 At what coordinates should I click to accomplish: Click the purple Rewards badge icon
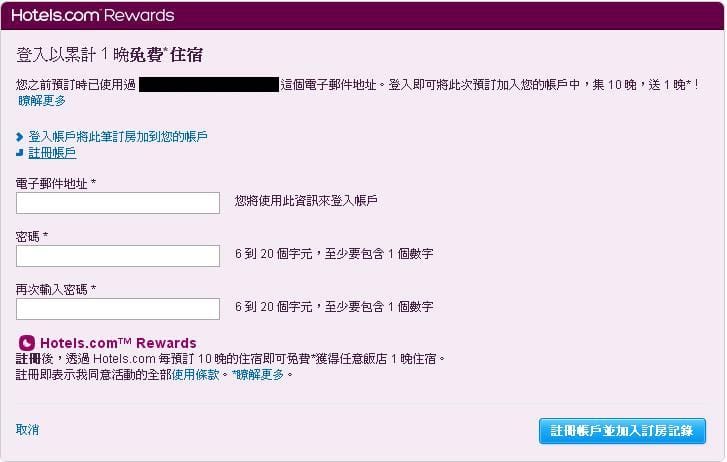(27, 343)
